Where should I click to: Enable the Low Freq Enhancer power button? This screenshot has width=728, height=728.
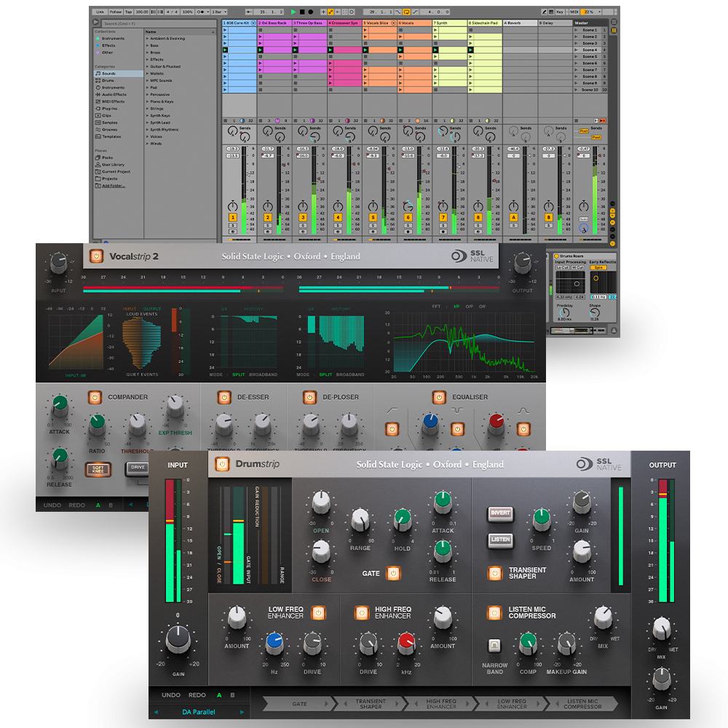(x=319, y=612)
